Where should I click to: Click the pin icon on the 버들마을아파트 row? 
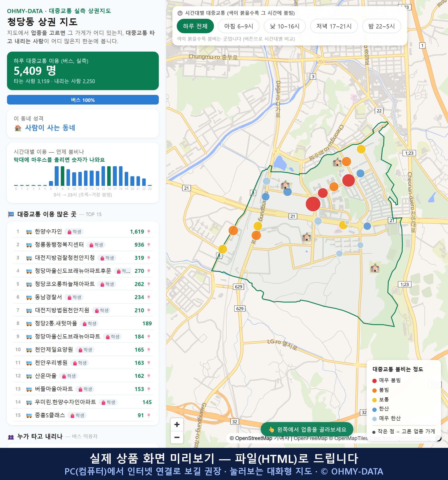pyautogui.click(x=149, y=389)
